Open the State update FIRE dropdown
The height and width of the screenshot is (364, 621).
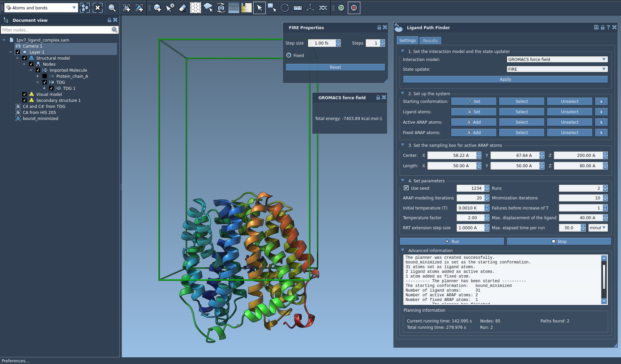557,69
